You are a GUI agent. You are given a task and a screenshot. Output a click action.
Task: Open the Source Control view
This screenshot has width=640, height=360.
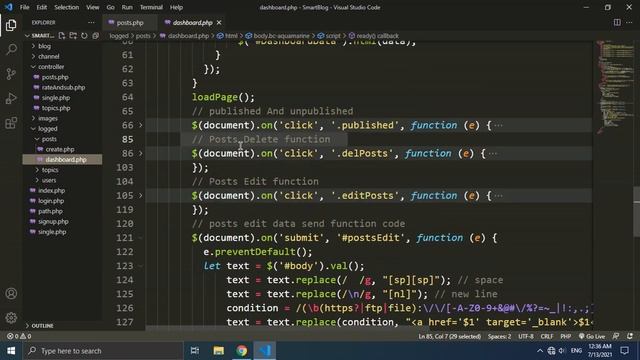(11, 74)
